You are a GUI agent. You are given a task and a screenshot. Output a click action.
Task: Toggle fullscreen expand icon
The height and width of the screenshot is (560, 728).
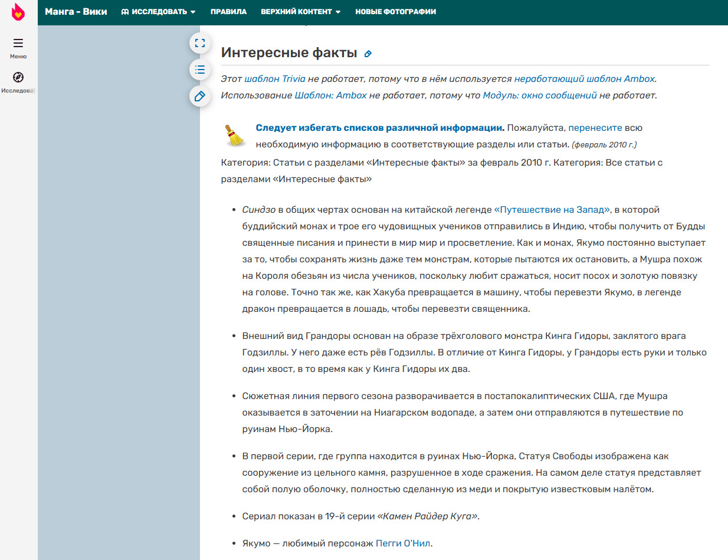click(200, 43)
